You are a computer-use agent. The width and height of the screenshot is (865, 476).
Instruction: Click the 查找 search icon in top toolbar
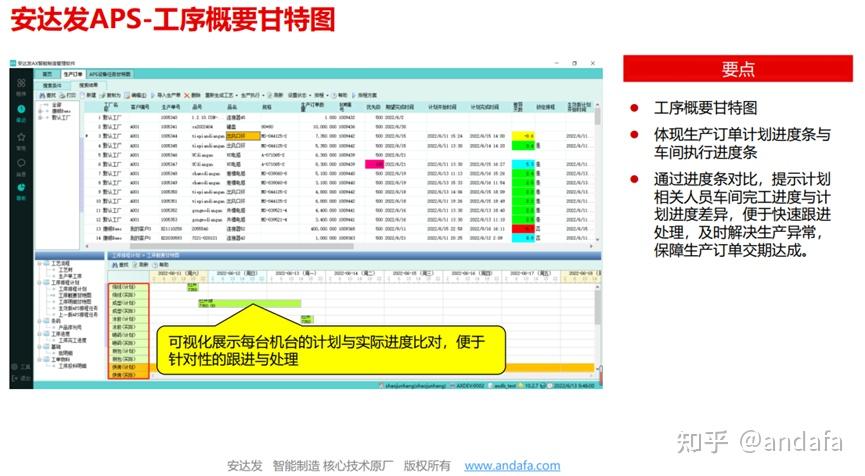coord(43,95)
